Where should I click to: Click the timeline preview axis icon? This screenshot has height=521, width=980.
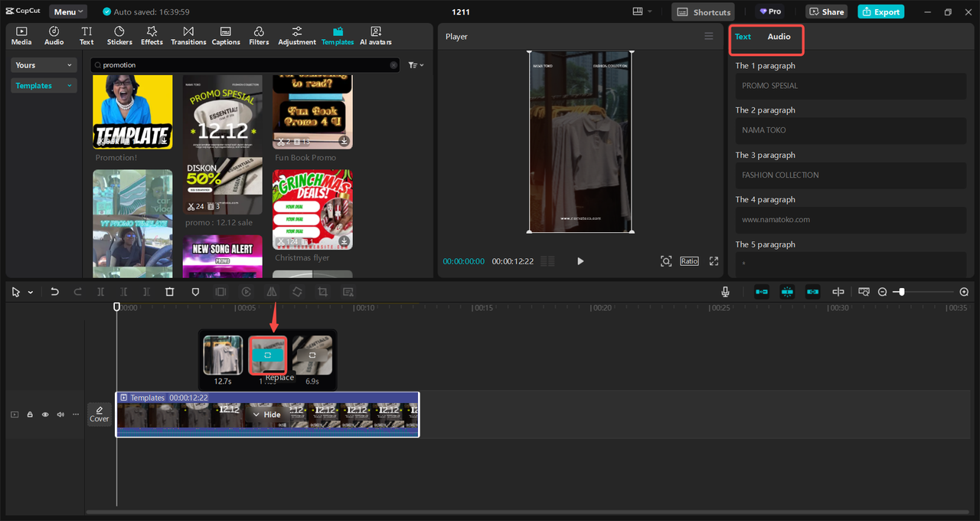864,292
